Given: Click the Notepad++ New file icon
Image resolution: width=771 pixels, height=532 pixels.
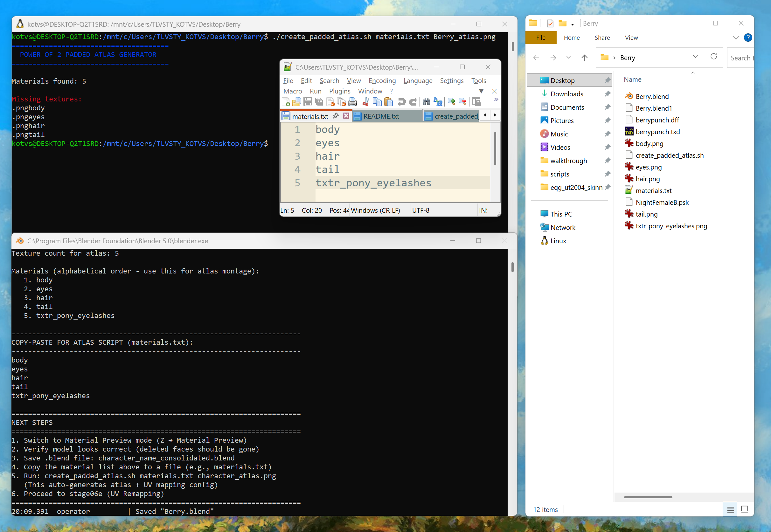Looking at the screenshot, I should (286, 102).
